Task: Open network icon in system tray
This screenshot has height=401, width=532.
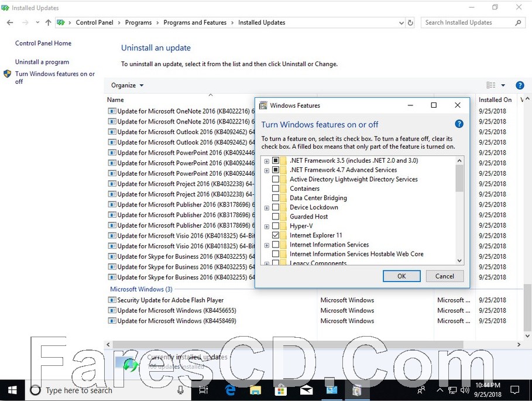Action: [x=452, y=390]
